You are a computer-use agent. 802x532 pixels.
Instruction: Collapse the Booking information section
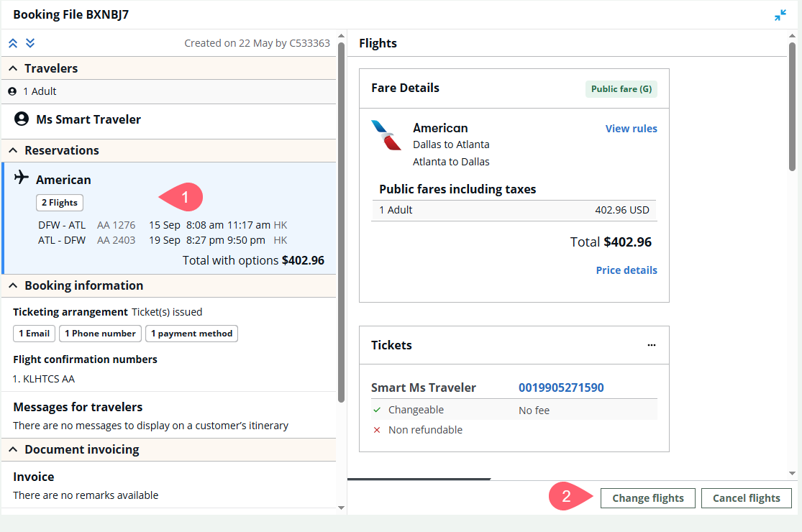click(13, 285)
